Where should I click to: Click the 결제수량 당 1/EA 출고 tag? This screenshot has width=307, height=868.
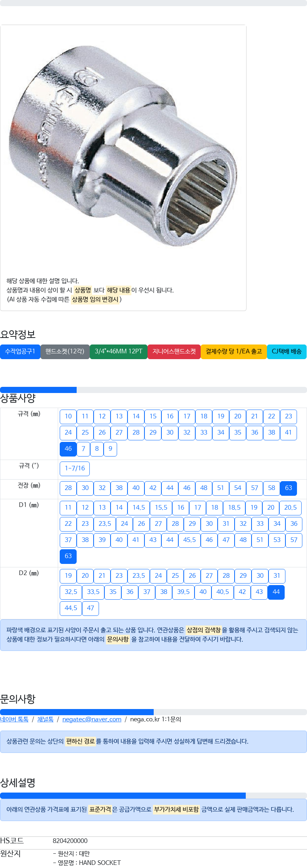pos(234,351)
